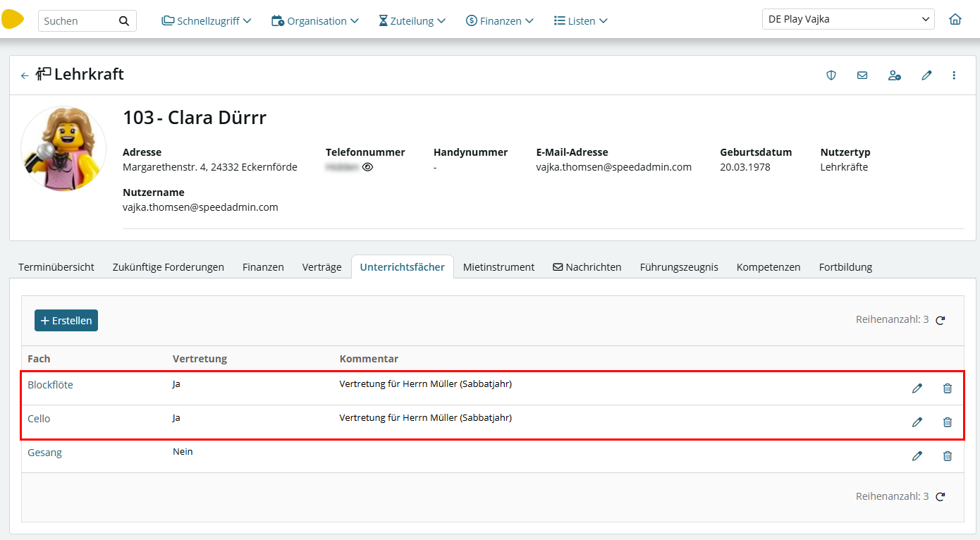This screenshot has height=540, width=980.
Task: Click the address Margarethenstr. 4, 24332 Eckernförde
Action: click(x=210, y=167)
